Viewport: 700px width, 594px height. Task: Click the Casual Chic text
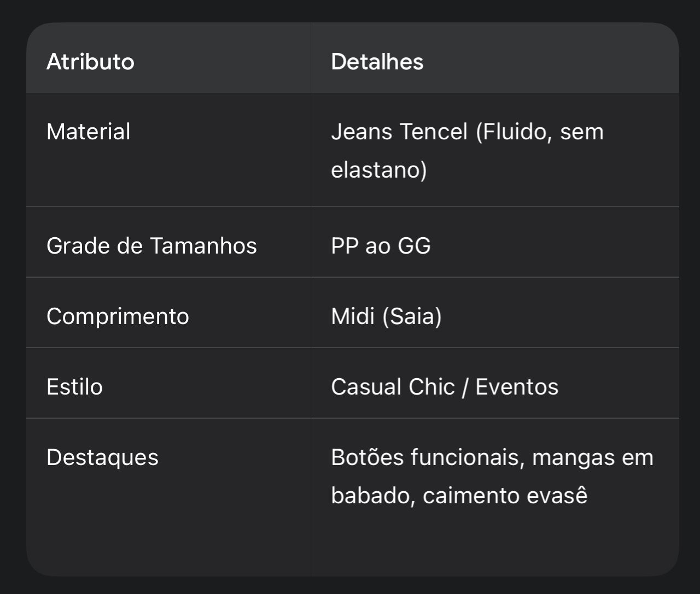393,387
